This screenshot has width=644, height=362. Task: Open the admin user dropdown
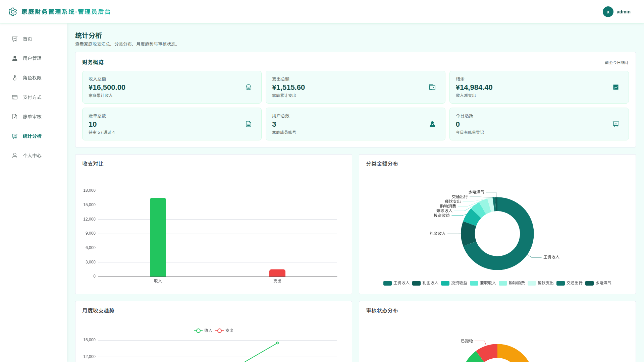616,12
